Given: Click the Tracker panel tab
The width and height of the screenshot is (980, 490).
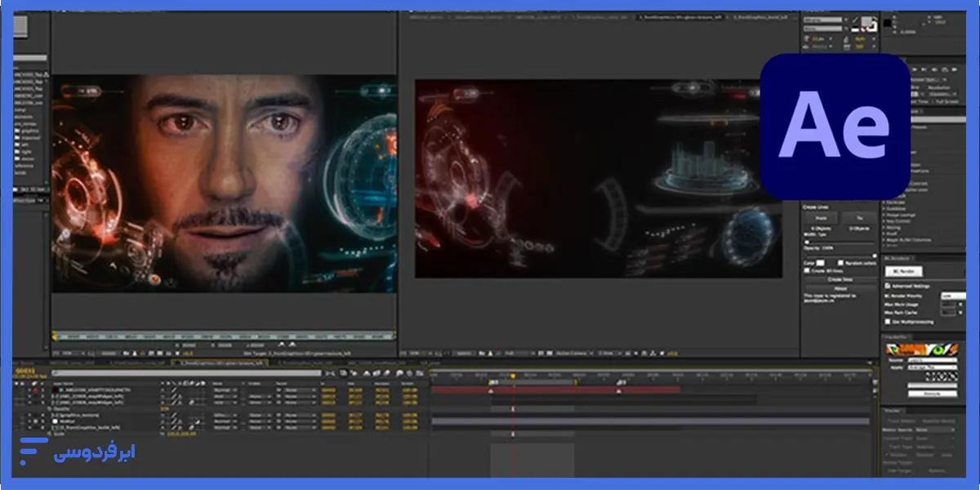Looking at the screenshot, I should (892, 411).
